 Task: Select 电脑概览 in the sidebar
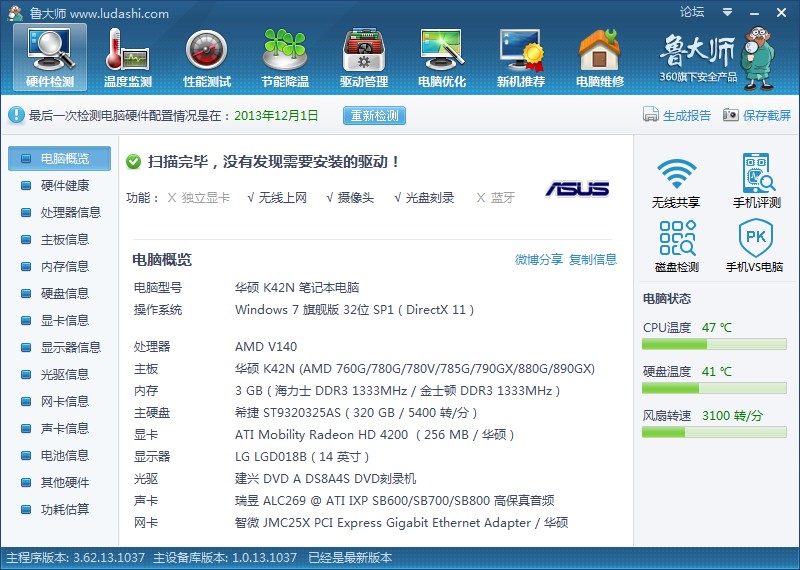tap(59, 158)
